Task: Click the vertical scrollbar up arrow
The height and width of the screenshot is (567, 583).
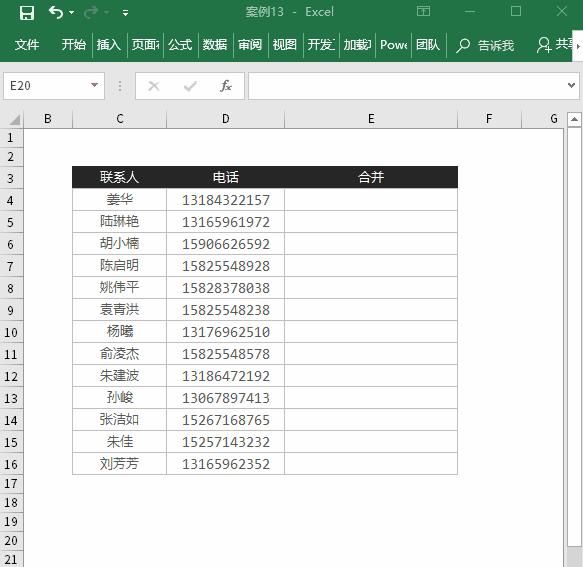Action: 574,119
